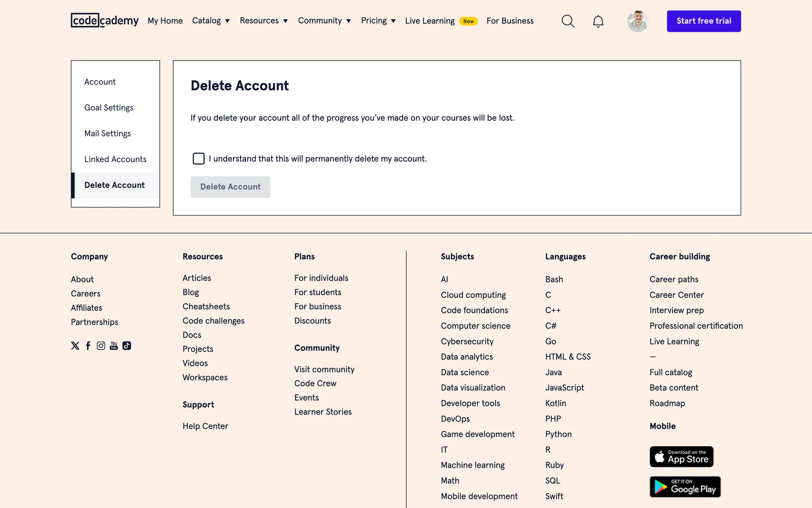Expand the Community dropdown menu
The image size is (812, 508).
324,21
